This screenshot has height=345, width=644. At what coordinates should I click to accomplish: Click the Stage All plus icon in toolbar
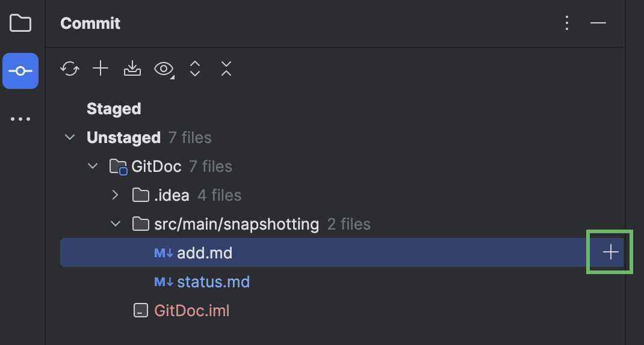tap(101, 69)
